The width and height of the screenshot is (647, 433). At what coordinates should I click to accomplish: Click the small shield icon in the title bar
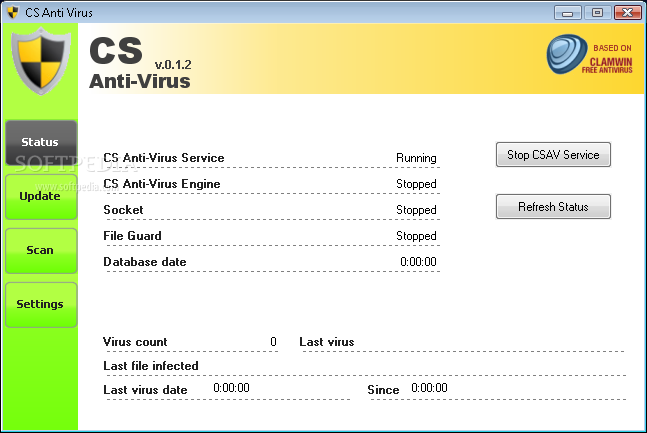click(x=13, y=12)
